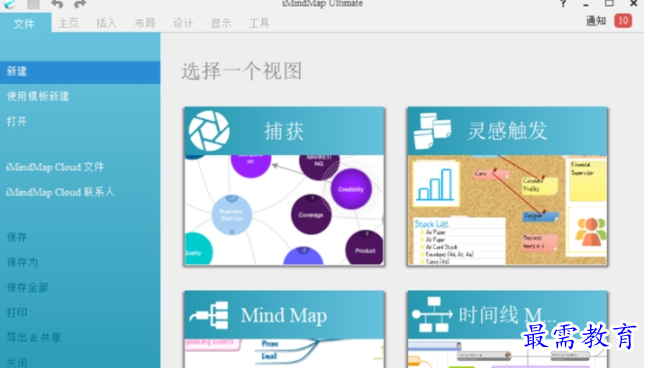Image resolution: width=645 pixels, height=368 pixels.
Task: Click the iMindMap app logo icon
Action: coord(9,4)
